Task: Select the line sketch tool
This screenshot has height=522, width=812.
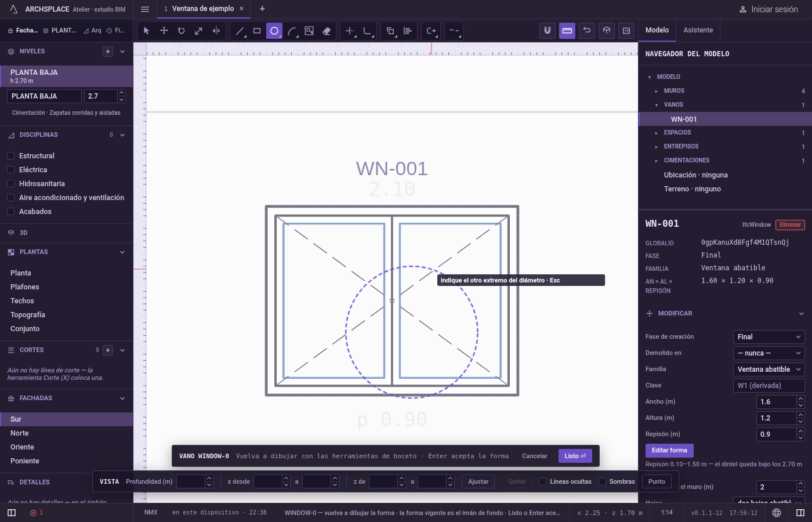Action: tap(240, 31)
